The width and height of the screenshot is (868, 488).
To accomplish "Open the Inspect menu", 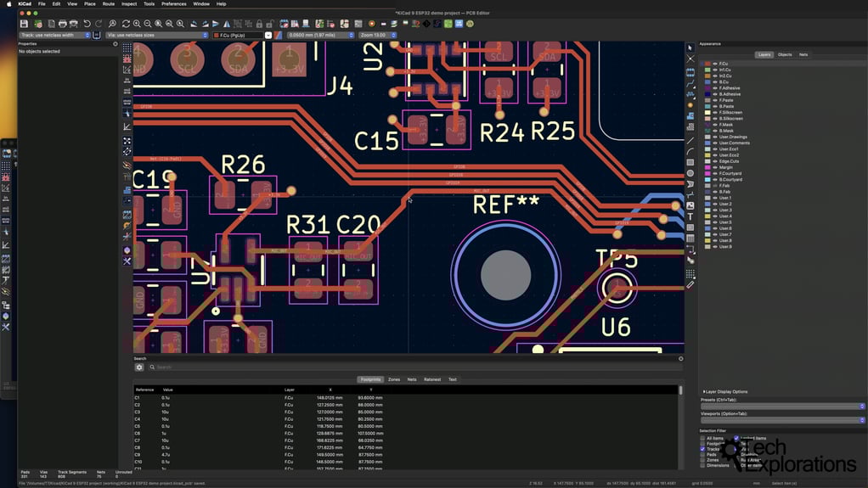I will [x=129, y=3].
